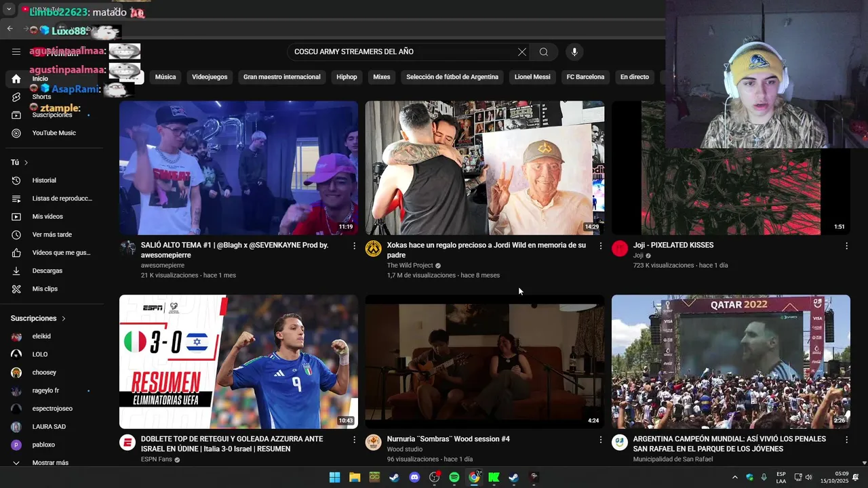Click the Wood studio channel avatar
The width and height of the screenshot is (868, 488).
point(373,443)
